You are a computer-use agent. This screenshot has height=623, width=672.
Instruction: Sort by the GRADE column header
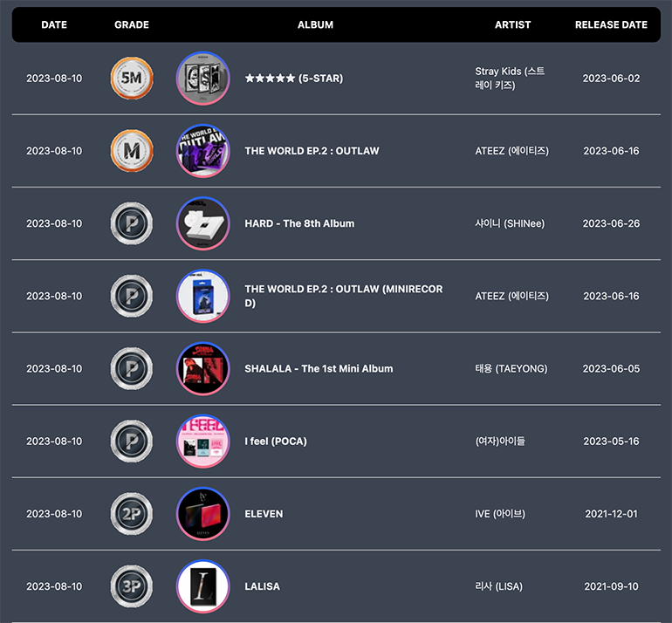point(132,24)
